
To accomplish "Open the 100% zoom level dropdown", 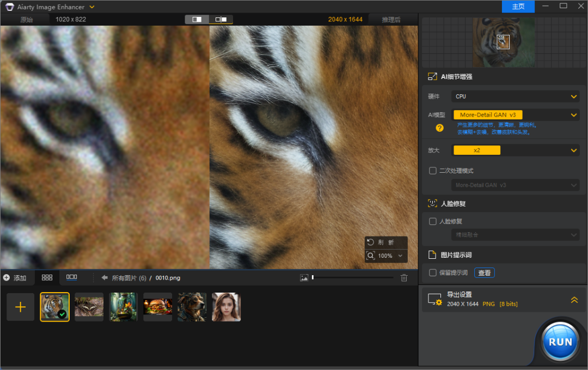I will [x=390, y=256].
